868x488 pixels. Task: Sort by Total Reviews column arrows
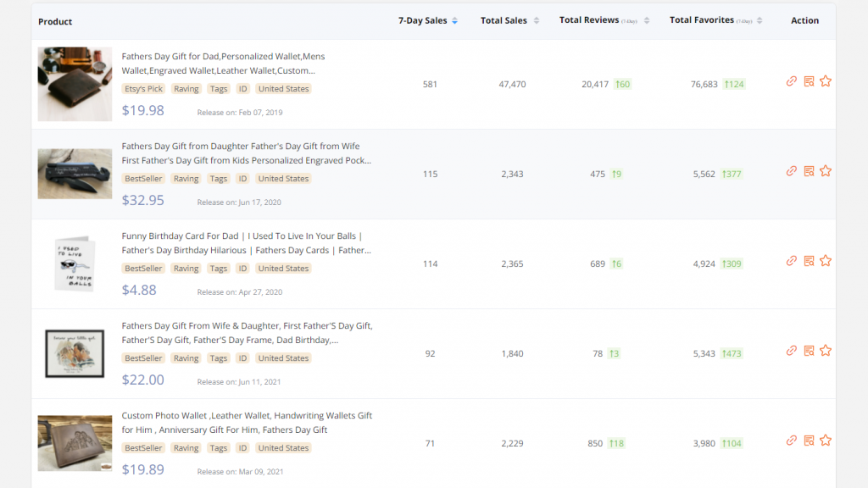647,21
